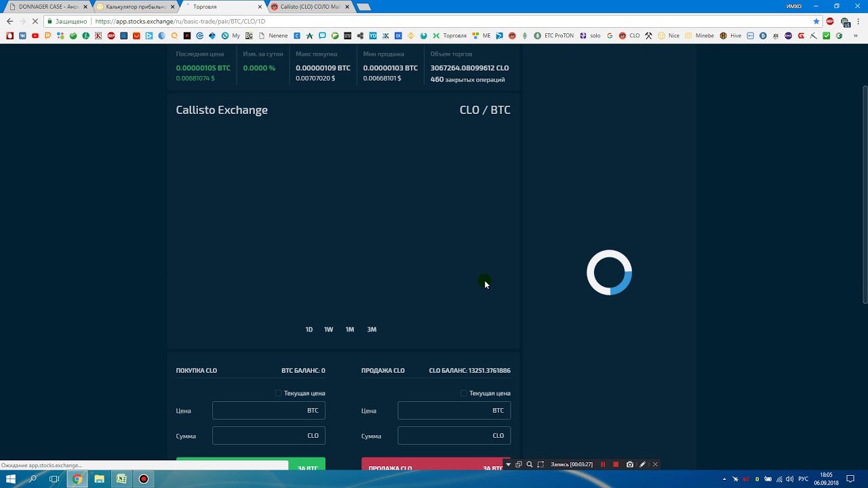The image size is (868, 488).
Task: Switch the РУС keyboard language indicator
Action: tap(804, 479)
